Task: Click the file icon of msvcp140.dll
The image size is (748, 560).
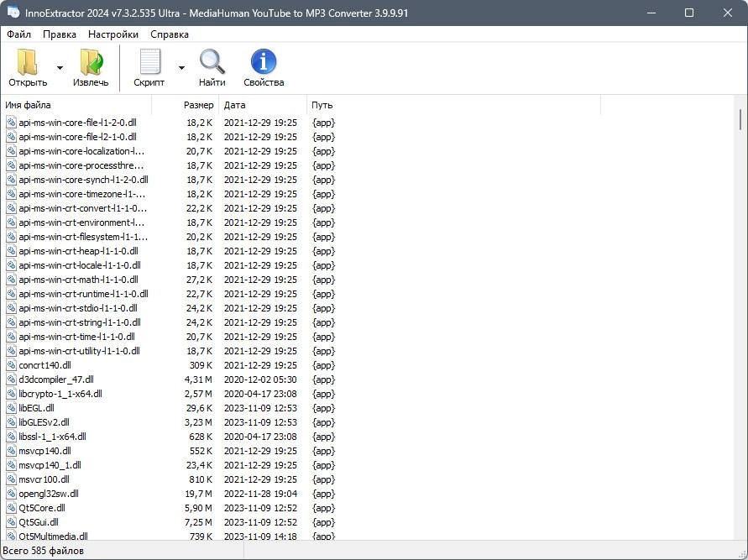Action: coord(12,451)
